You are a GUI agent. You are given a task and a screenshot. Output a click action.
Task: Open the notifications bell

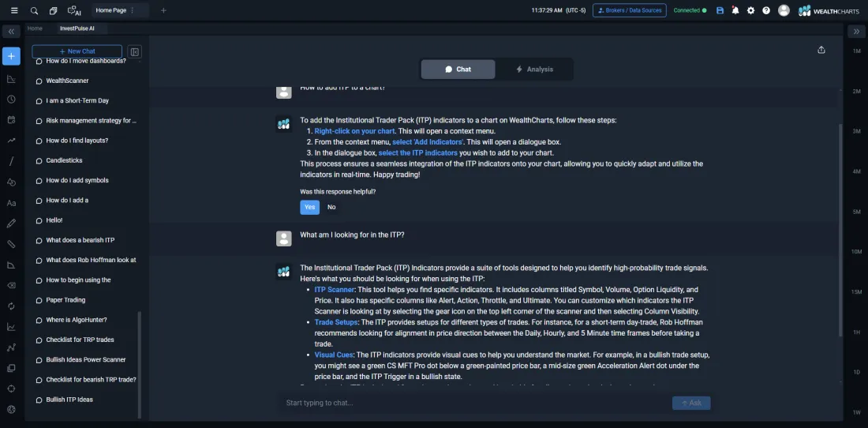pos(735,10)
